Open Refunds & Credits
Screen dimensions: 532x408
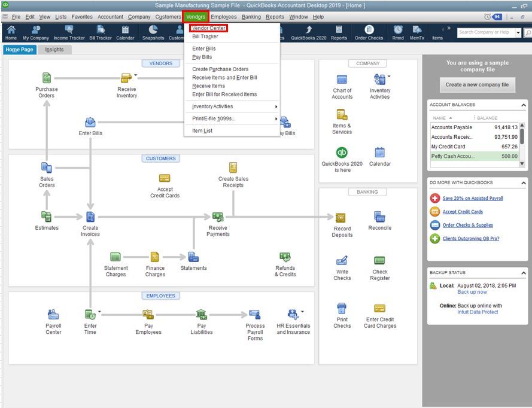click(x=285, y=257)
